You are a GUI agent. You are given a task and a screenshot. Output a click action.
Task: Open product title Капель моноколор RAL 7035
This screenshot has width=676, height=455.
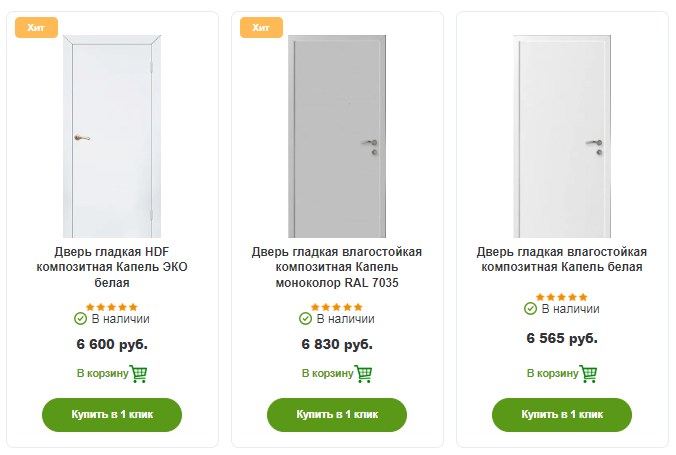tap(337, 267)
